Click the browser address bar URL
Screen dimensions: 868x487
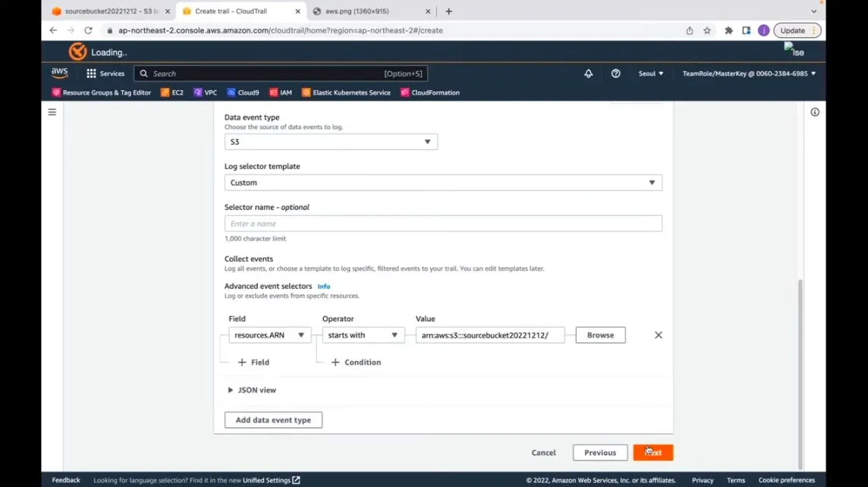click(x=281, y=30)
